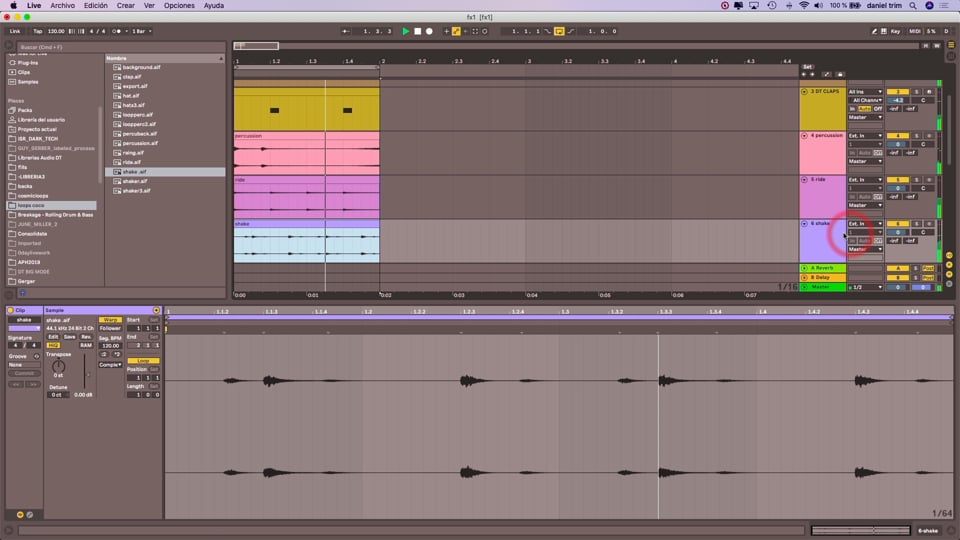This screenshot has height=540, width=960.
Task: Open Wi-Fi status menu icon
Action: [x=804, y=6]
